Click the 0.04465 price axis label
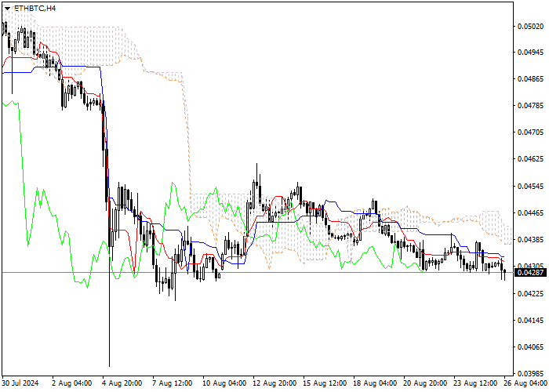This screenshot has width=549, height=392. click(x=530, y=213)
